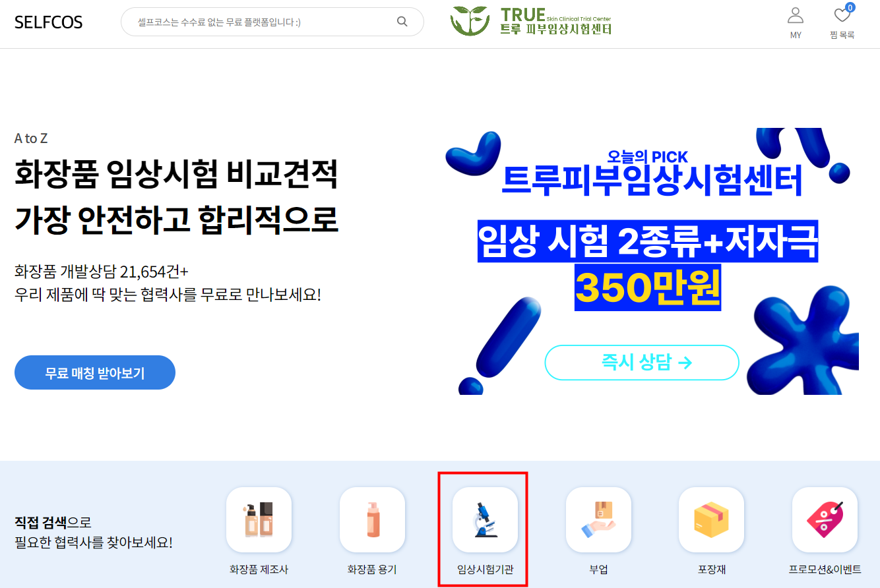Click the 트루피부임상시험센터 banner title
Screen dimensions: 880x588
(x=652, y=180)
